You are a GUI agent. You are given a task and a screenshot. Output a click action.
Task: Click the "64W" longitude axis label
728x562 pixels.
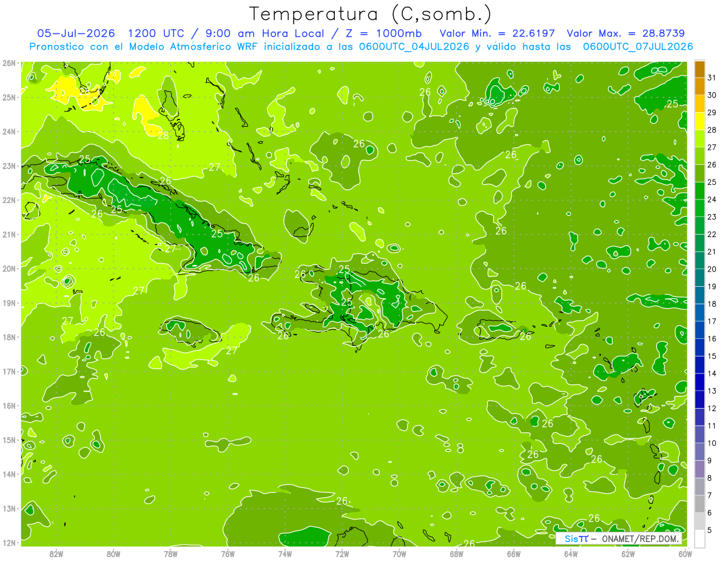571,554
